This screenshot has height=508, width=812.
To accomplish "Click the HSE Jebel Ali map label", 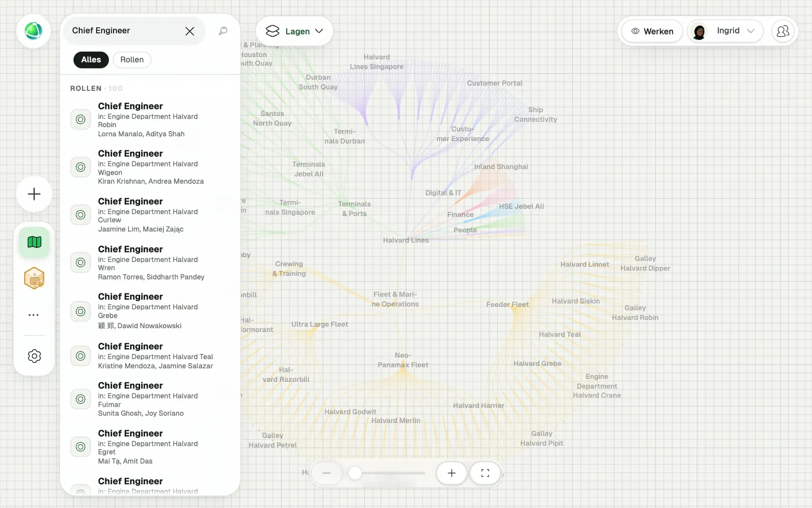I will [522, 206].
